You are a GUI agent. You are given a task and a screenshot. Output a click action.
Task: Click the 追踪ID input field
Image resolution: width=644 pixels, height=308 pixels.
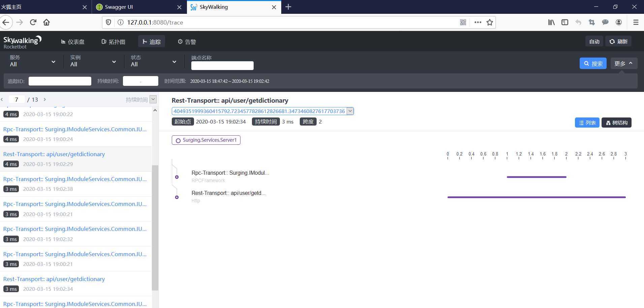[60, 81]
